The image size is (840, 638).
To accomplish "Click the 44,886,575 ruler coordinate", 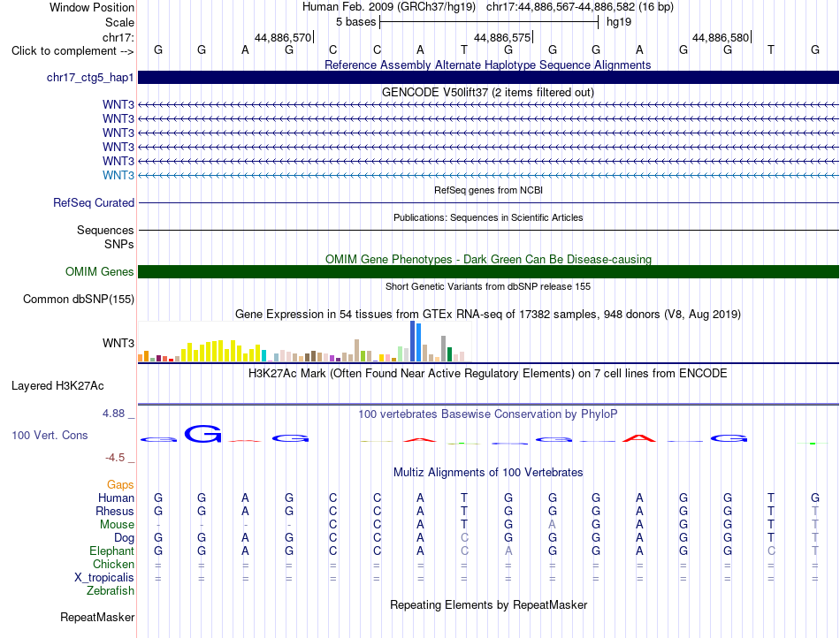I will coord(502,37).
